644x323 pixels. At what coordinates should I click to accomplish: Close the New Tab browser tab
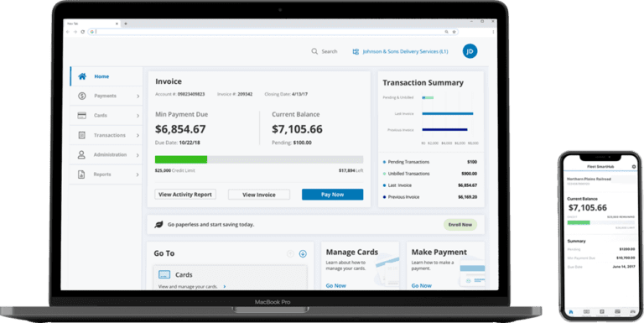(x=117, y=23)
